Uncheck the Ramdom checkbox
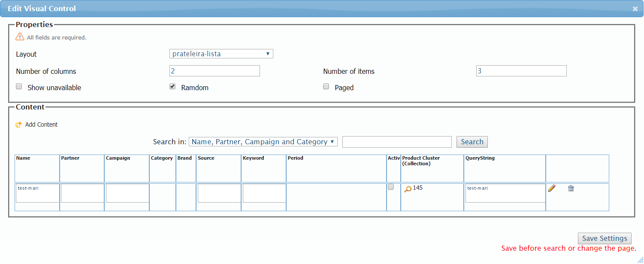Image resolution: width=644 pixels, height=264 pixels. click(x=172, y=87)
